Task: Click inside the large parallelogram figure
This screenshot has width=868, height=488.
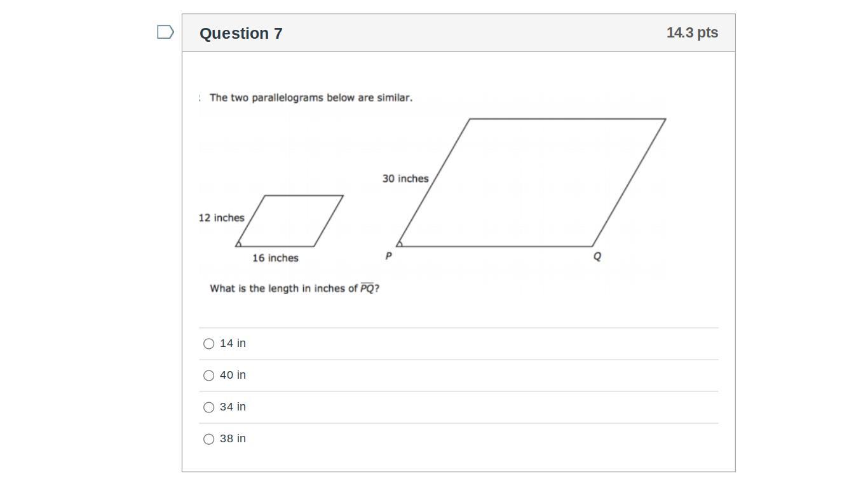Action: [x=531, y=183]
